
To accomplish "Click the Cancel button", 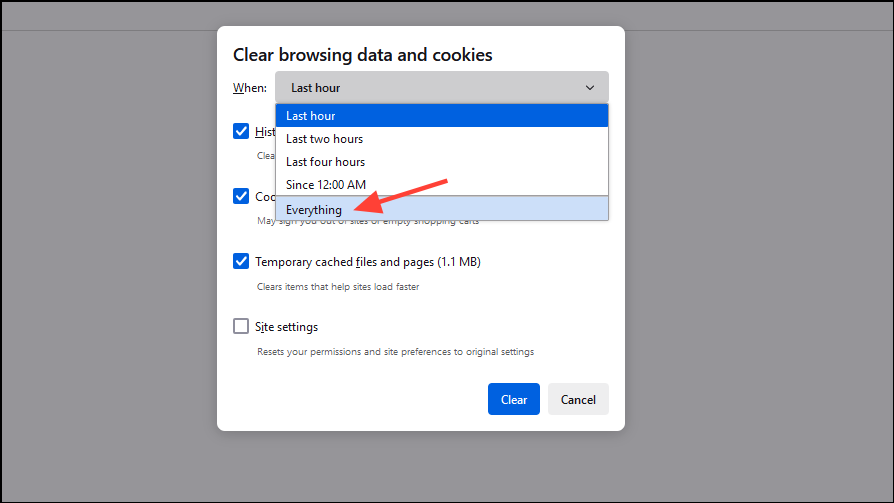I will [578, 399].
